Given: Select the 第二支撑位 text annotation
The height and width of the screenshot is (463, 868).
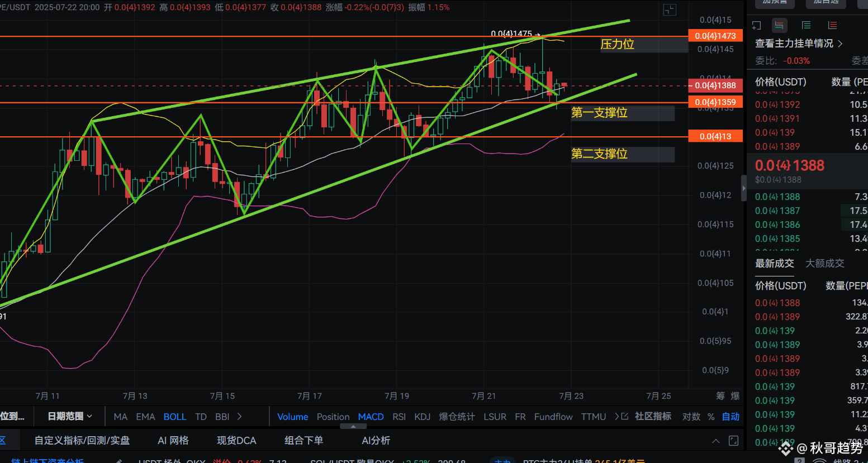Looking at the screenshot, I should pos(599,154).
